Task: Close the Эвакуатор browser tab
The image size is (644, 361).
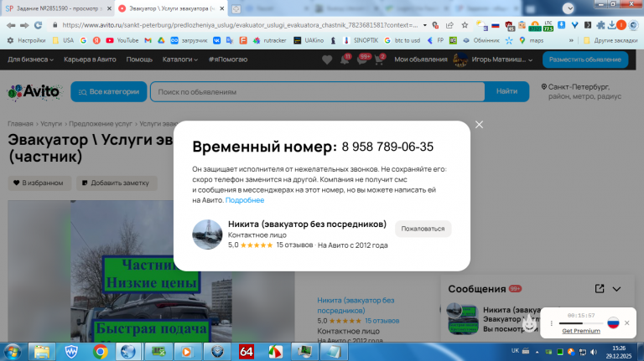Action: point(222,8)
